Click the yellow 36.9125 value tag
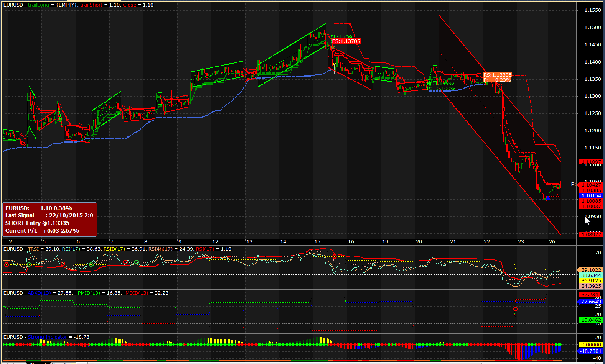The image size is (605, 364). [591, 281]
